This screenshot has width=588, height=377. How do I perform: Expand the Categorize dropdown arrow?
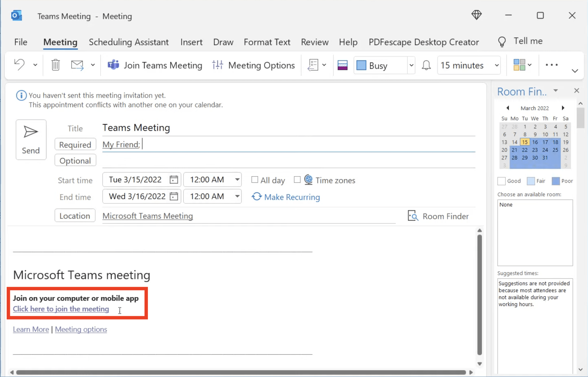pos(529,65)
